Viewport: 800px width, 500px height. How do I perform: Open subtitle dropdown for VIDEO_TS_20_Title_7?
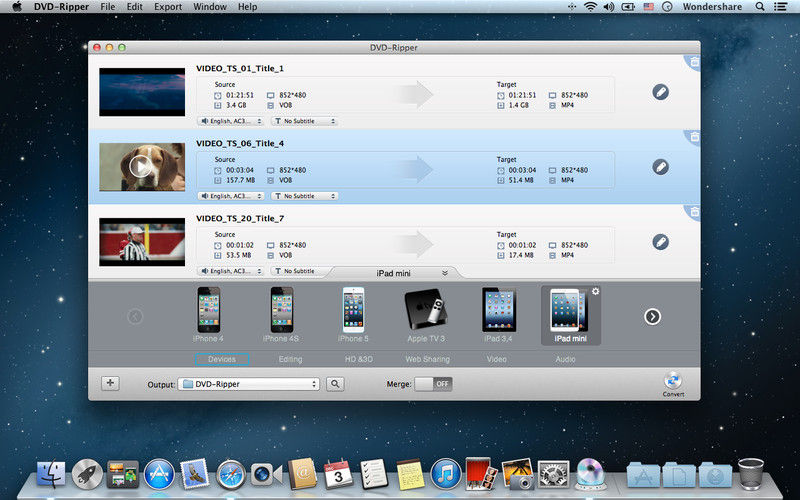click(300, 271)
